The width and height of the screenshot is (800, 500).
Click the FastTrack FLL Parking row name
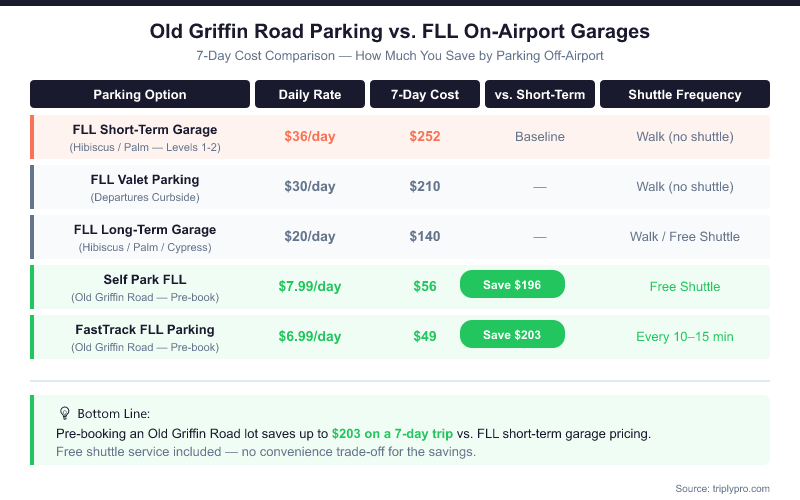145,330
